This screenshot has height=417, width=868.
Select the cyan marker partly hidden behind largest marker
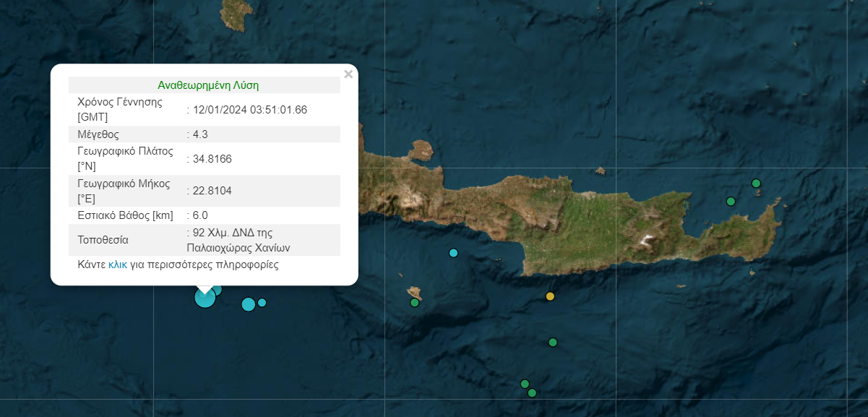(x=217, y=289)
